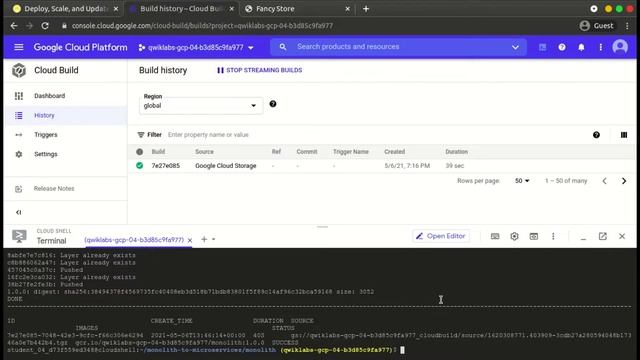Open a new browser tab
The width and height of the screenshot is (640, 360).
click(366, 9)
